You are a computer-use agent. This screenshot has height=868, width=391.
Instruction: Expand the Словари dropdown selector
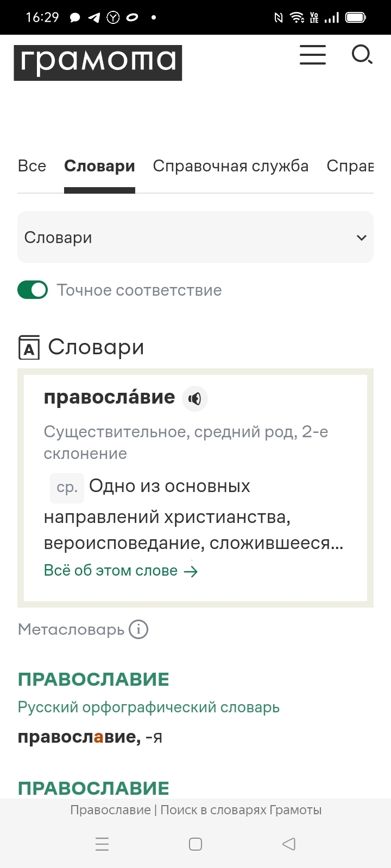(195, 237)
